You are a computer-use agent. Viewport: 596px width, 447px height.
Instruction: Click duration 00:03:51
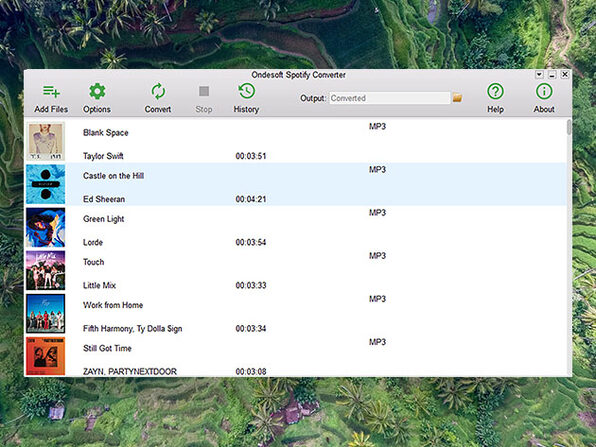(251, 156)
